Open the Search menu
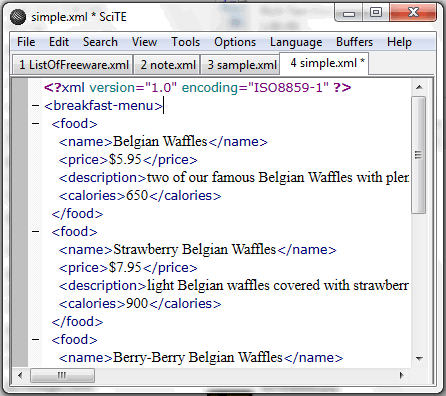This screenshot has height=396, width=446. 100,42
